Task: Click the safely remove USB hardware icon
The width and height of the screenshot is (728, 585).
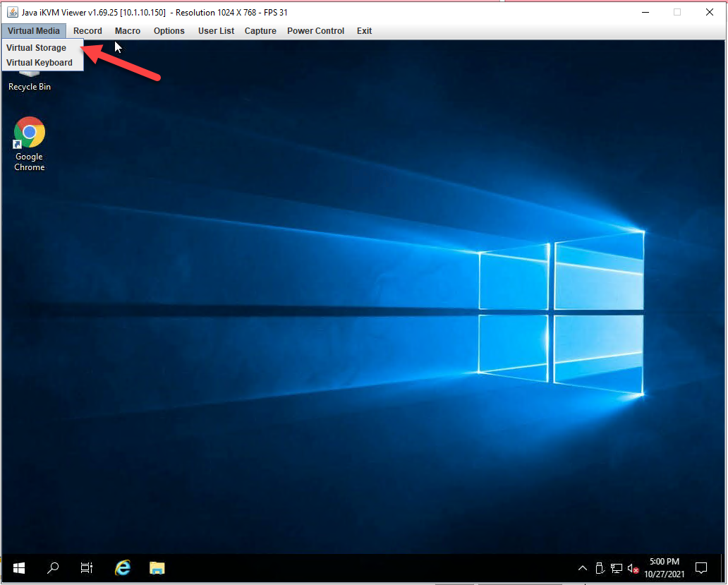Action: [600, 568]
